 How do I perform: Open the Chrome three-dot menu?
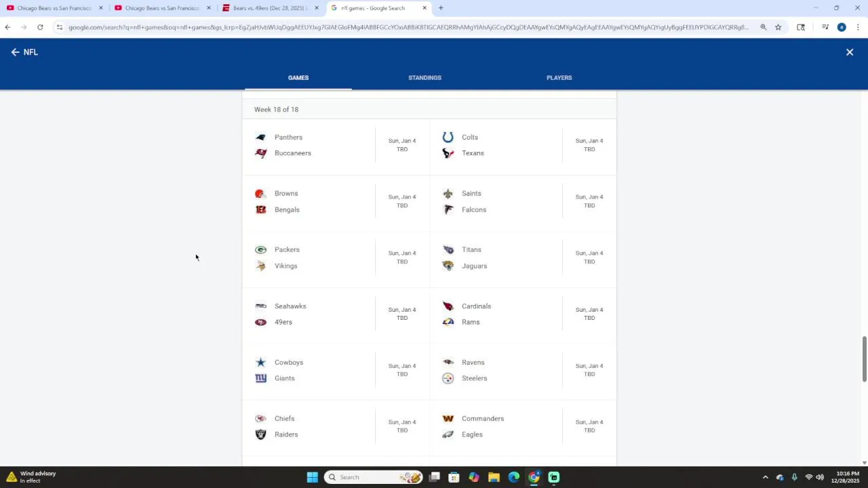(858, 27)
